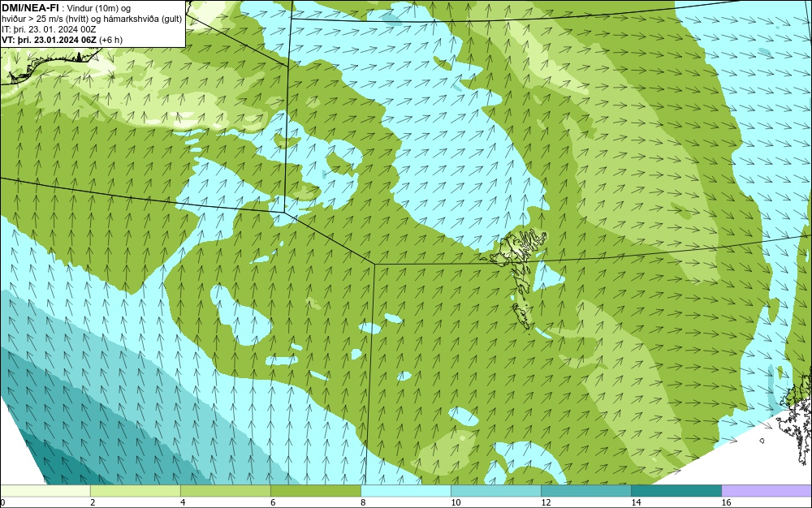Click legend scale label '14'
This screenshot has width=812, height=508.
(636, 502)
